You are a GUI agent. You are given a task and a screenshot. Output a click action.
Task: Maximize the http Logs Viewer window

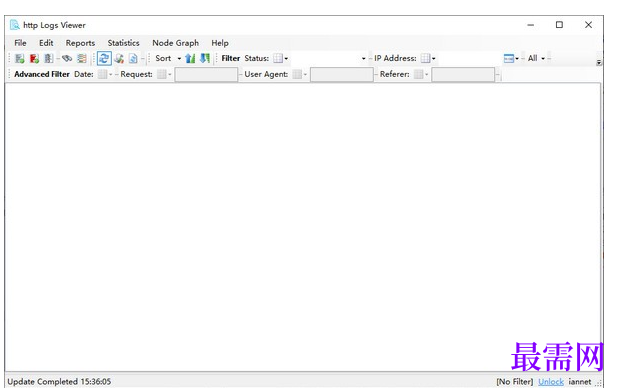pos(559,25)
